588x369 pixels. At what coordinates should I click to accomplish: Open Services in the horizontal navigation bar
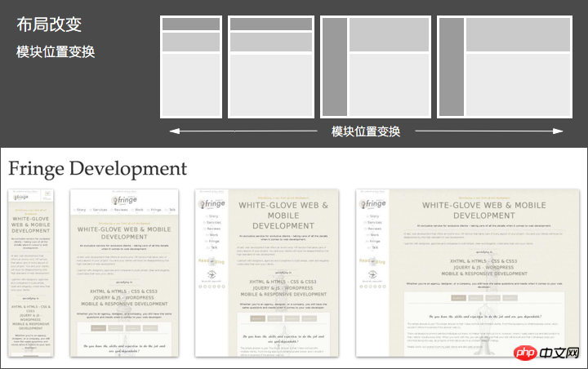pyautogui.click(x=98, y=210)
